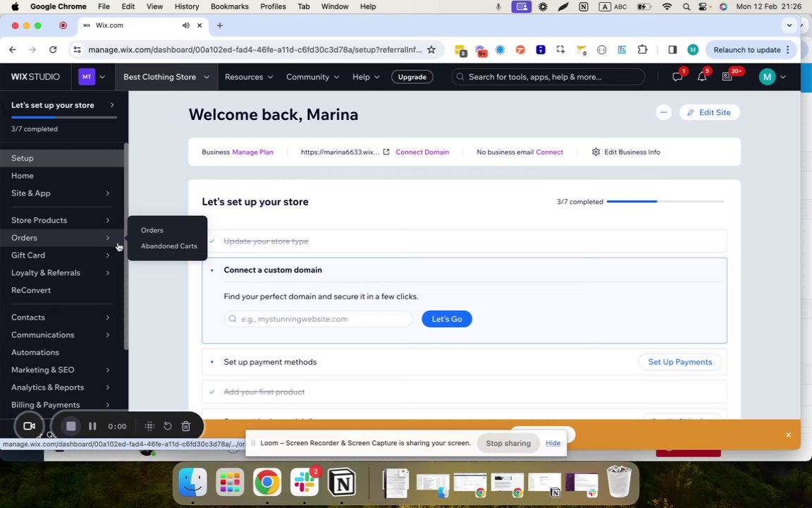
Task: Click the store setup progress bar in the main panel
Action: pos(665,202)
